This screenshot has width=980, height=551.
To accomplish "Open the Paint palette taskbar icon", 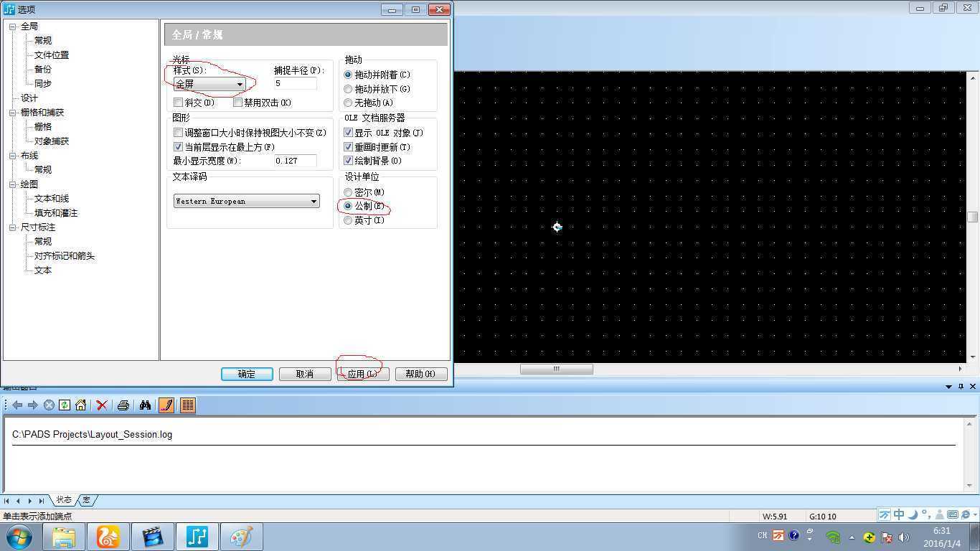I will [242, 537].
